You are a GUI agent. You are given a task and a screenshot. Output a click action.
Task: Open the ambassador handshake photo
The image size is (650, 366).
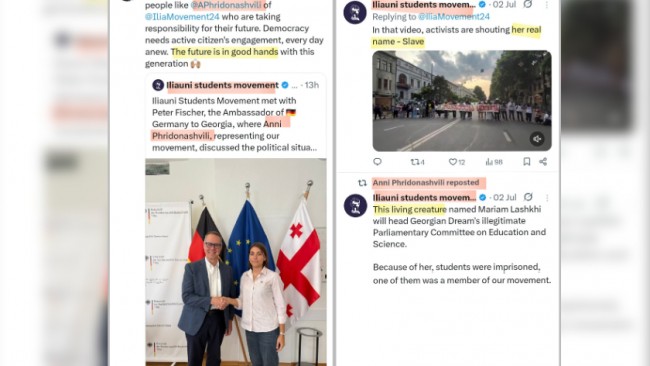point(235,262)
